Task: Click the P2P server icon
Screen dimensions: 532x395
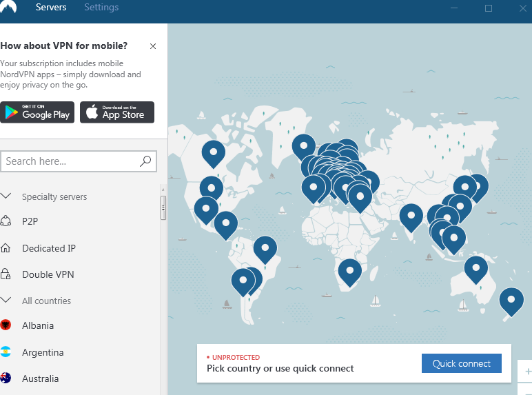Action: pos(6,221)
